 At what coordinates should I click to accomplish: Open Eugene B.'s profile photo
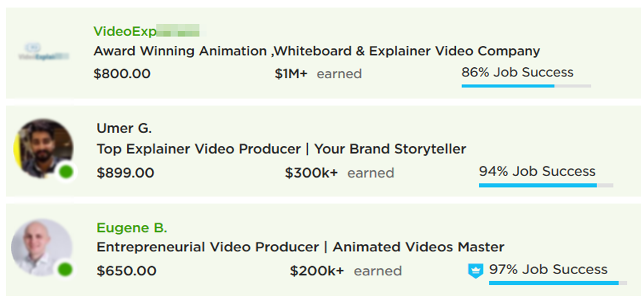pyautogui.click(x=41, y=247)
